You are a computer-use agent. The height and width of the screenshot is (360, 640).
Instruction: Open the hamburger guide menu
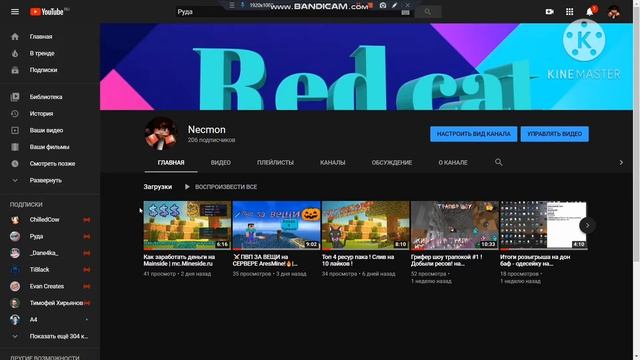click(15, 12)
